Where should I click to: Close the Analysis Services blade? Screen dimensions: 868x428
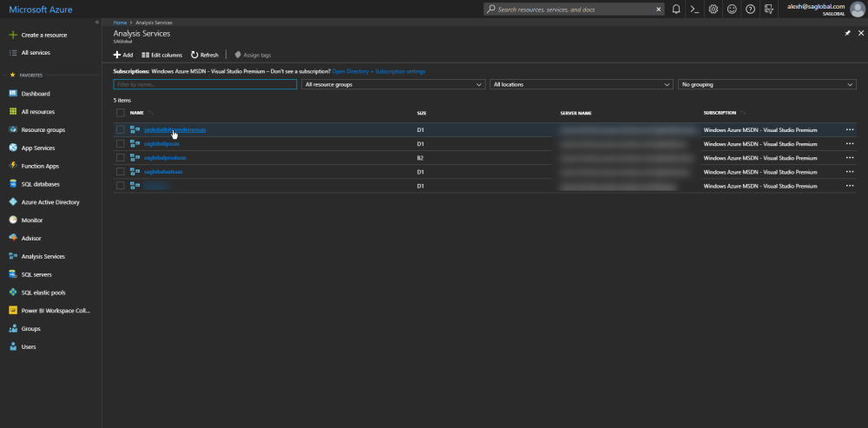coord(861,33)
